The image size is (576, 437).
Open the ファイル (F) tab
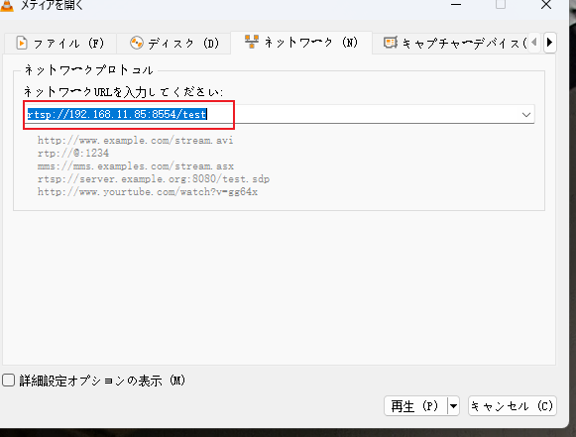click(x=61, y=43)
